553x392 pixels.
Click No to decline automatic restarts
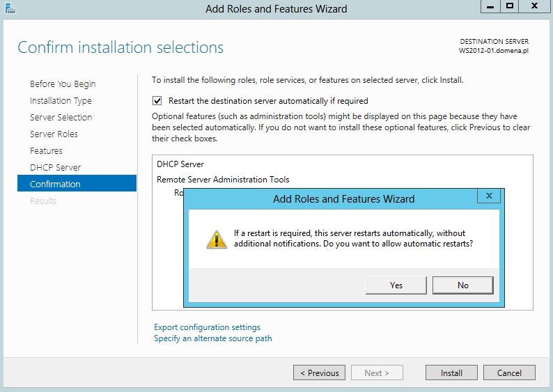click(x=462, y=285)
